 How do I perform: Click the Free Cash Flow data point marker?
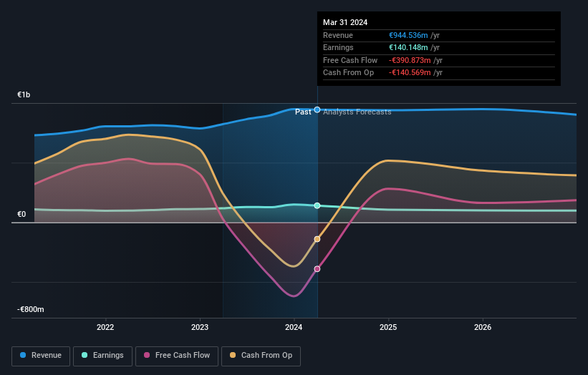(317, 269)
